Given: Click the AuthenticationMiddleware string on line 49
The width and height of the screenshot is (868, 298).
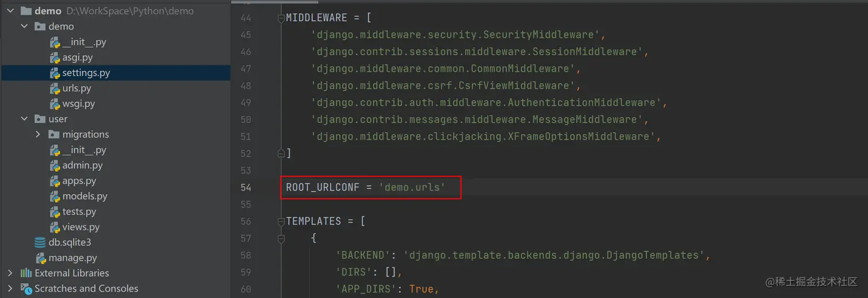Looking at the screenshot, I should pyautogui.click(x=486, y=103).
